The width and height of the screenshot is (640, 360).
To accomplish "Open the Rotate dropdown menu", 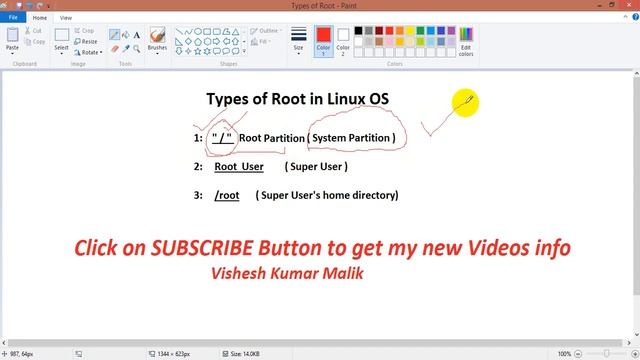I will (88, 53).
